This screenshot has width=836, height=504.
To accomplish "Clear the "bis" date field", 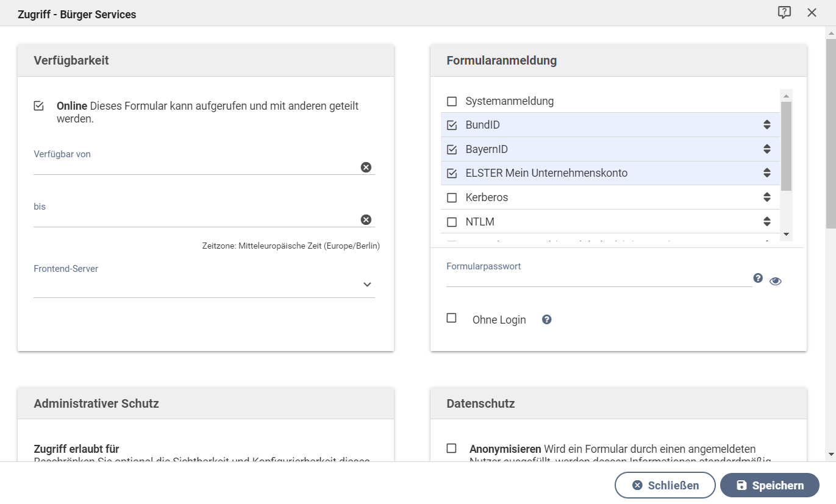I will tap(365, 219).
